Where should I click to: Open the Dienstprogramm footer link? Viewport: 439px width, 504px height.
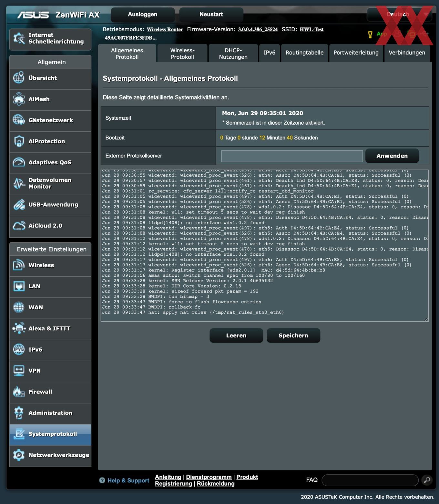tap(209, 477)
